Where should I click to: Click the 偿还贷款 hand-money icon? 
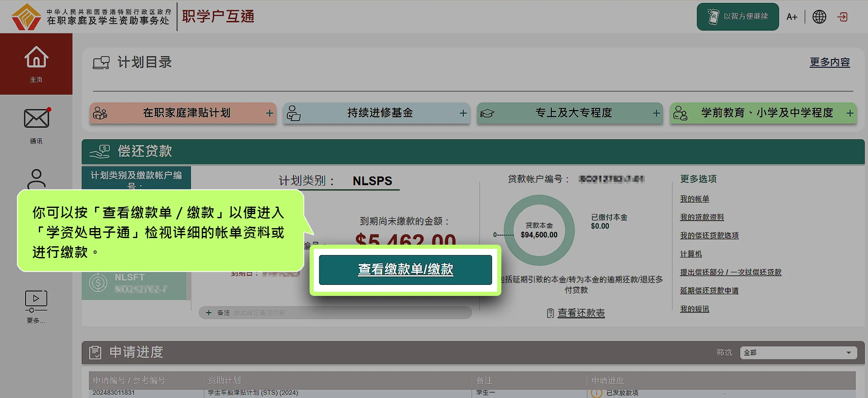click(100, 152)
